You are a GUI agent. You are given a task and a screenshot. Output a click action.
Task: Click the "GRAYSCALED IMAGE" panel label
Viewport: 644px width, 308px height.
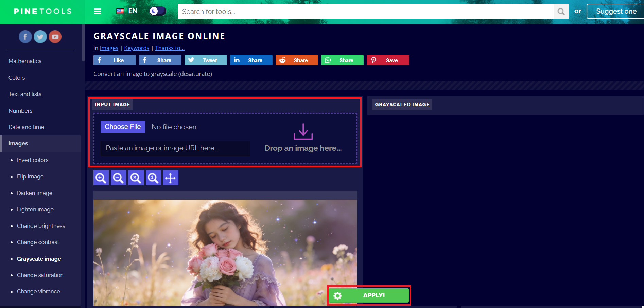402,105
